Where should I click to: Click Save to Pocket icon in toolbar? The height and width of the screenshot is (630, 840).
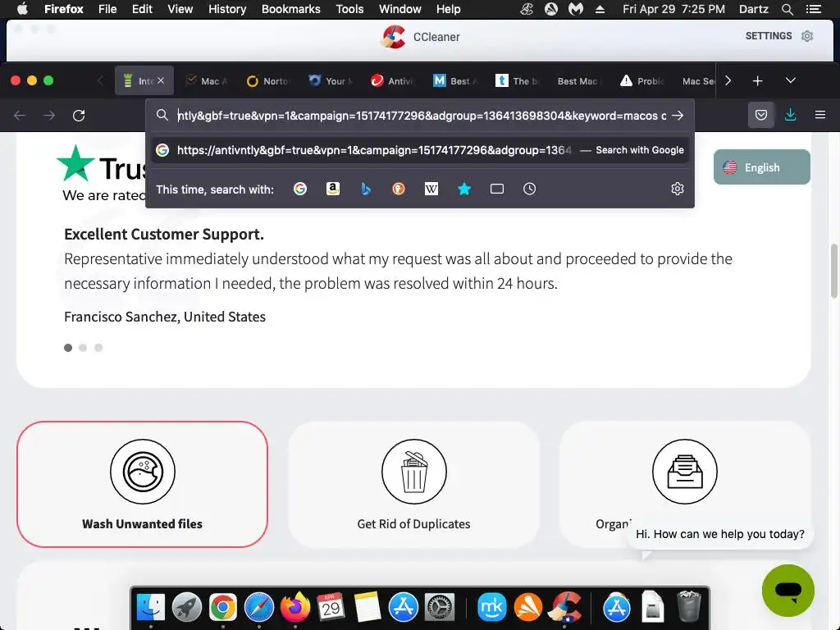click(760, 115)
